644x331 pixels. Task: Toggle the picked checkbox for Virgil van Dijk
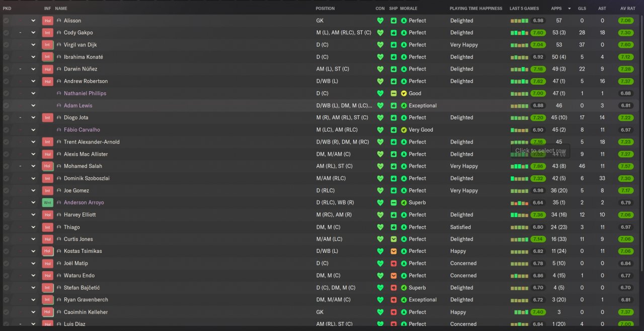[x=6, y=45]
